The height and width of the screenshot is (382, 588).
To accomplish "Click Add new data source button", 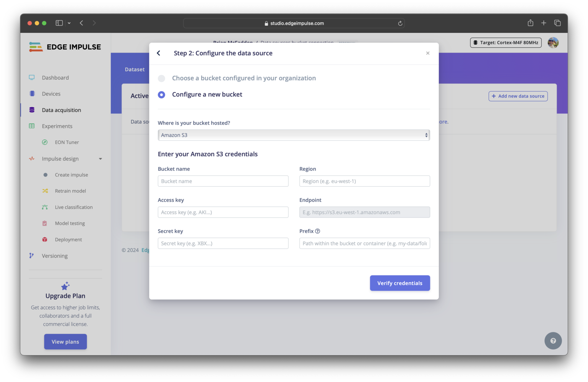I will (518, 96).
